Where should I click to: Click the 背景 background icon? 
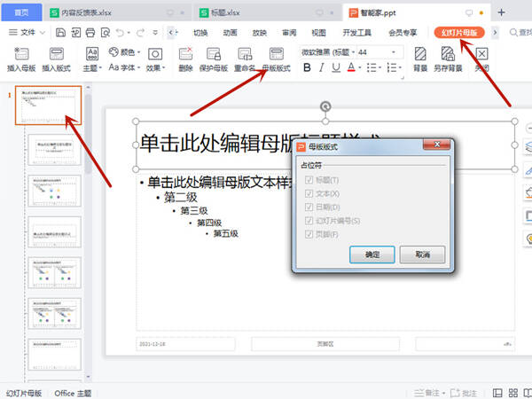click(x=420, y=54)
